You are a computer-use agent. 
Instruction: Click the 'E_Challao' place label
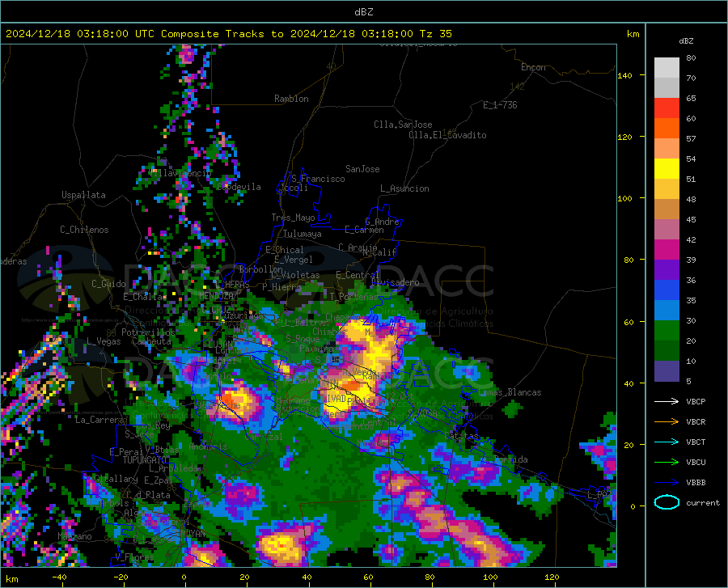(145, 297)
